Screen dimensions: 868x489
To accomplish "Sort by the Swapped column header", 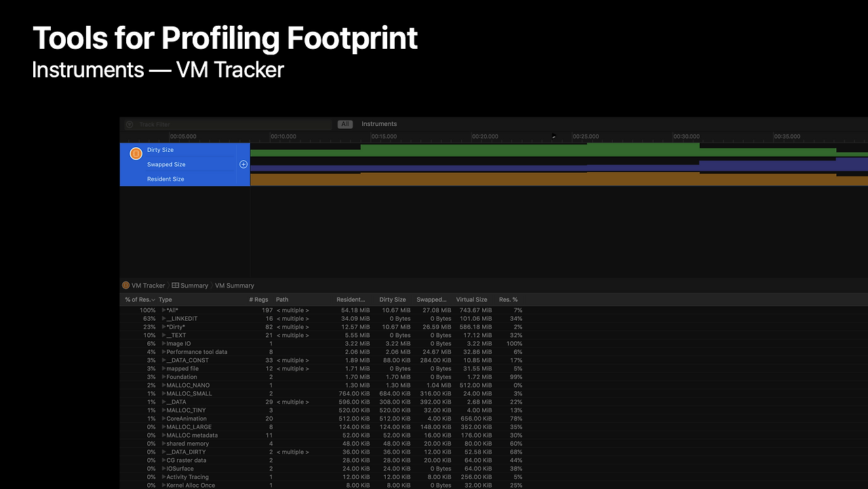I will pyautogui.click(x=431, y=299).
